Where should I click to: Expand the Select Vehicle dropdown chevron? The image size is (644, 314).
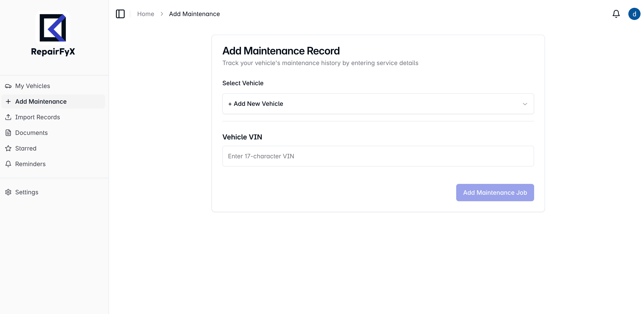(525, 104)
